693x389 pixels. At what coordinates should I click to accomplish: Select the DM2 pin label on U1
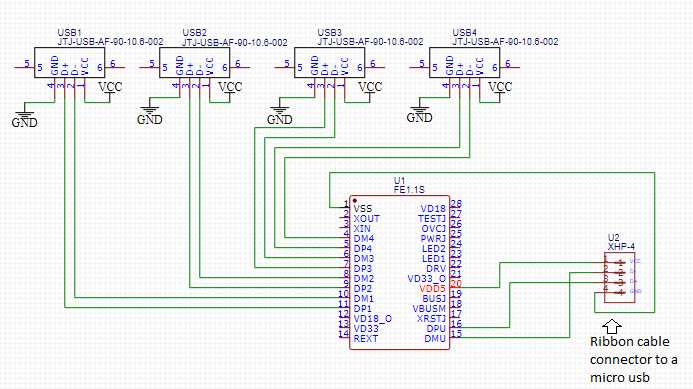[x=364, y=278]
